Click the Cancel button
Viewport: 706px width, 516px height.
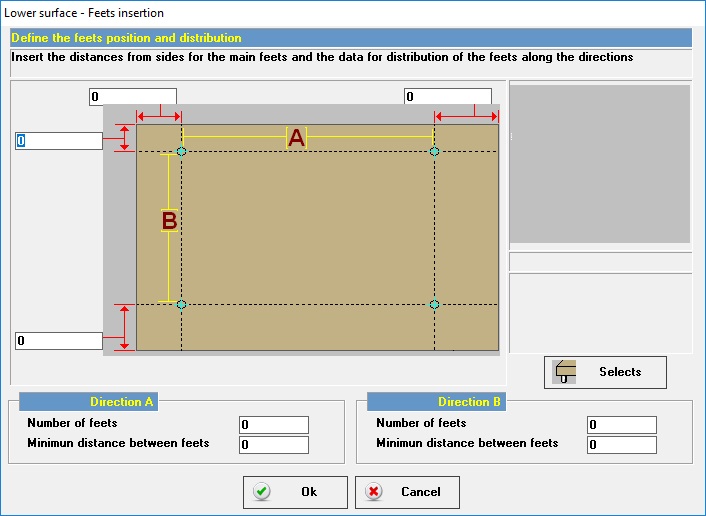407,492
